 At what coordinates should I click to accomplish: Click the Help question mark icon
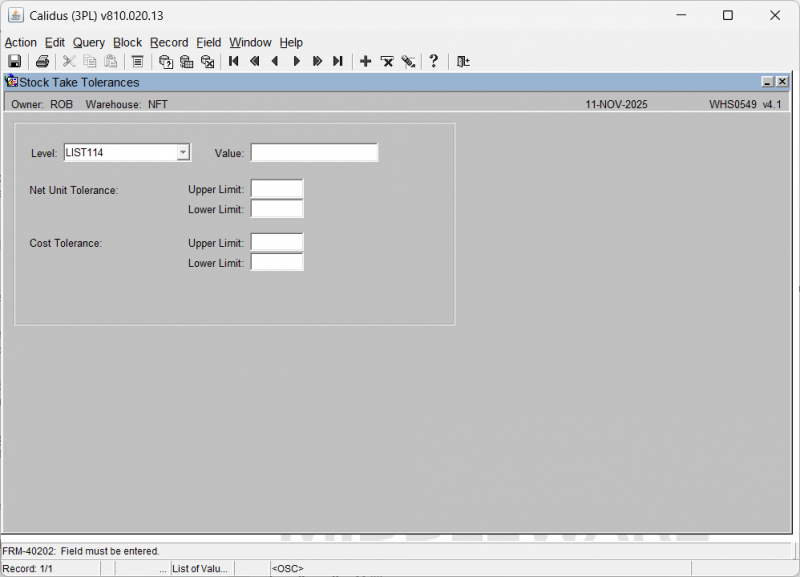click(x=433, y=62)
